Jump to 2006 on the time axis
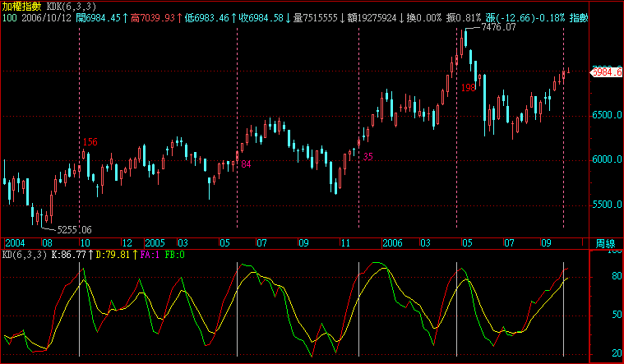Image resolution: width=624 pixels, height=364 pixels. pos(393,244)
